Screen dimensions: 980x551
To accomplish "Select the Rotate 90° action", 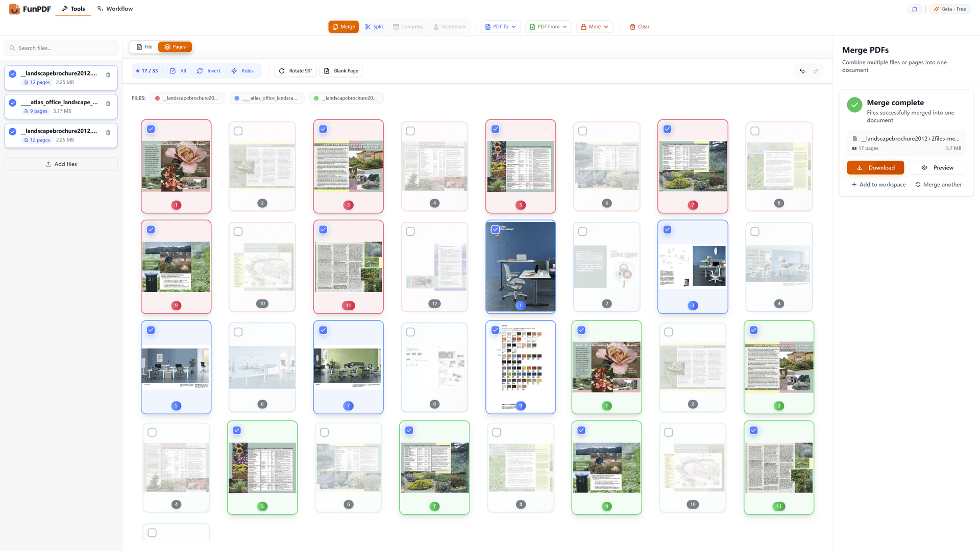I will click(x=295, y=70).
